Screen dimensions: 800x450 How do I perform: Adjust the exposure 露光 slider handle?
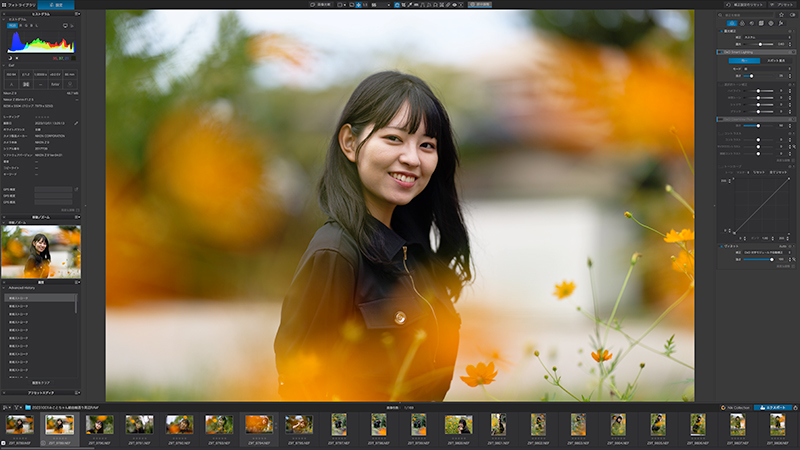click(x=760, y=44)
